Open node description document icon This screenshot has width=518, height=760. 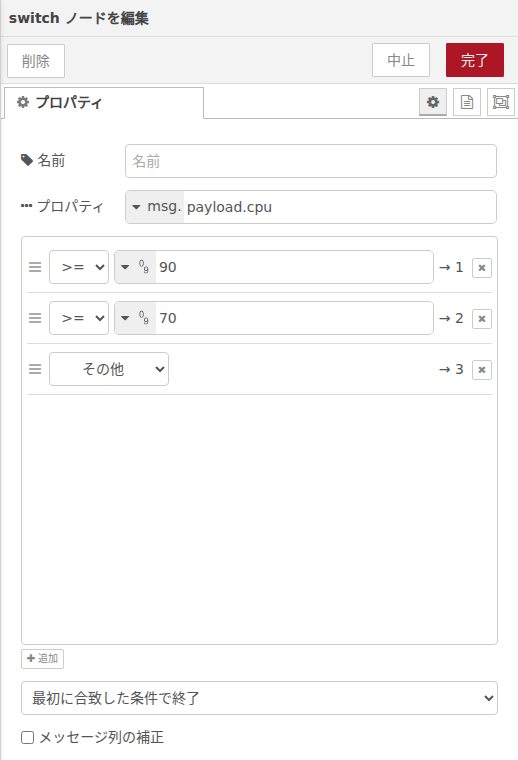pos(467,102)
